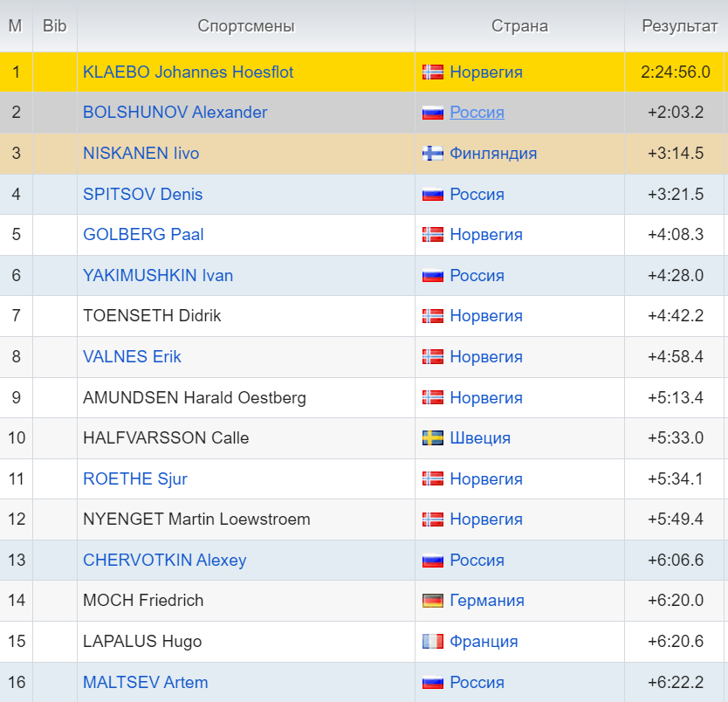Click France flag icon in Lapalus row
Viewport: 728px width, 702px height.
433,642
